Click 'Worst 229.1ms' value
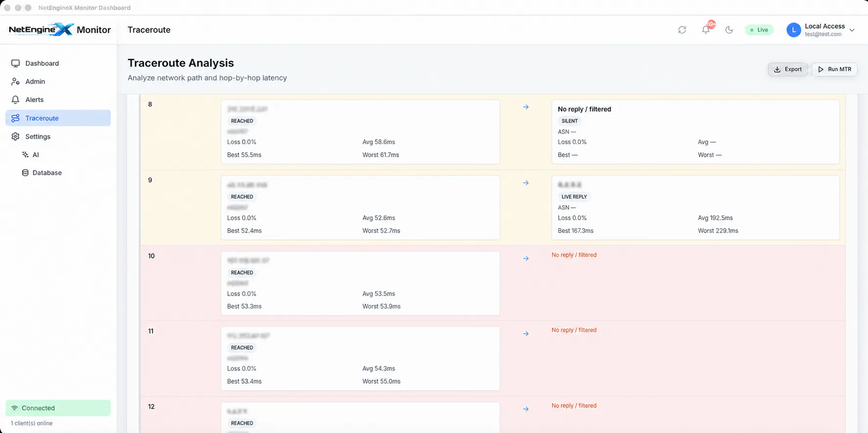The image size is (868, 433). point(718,231)
